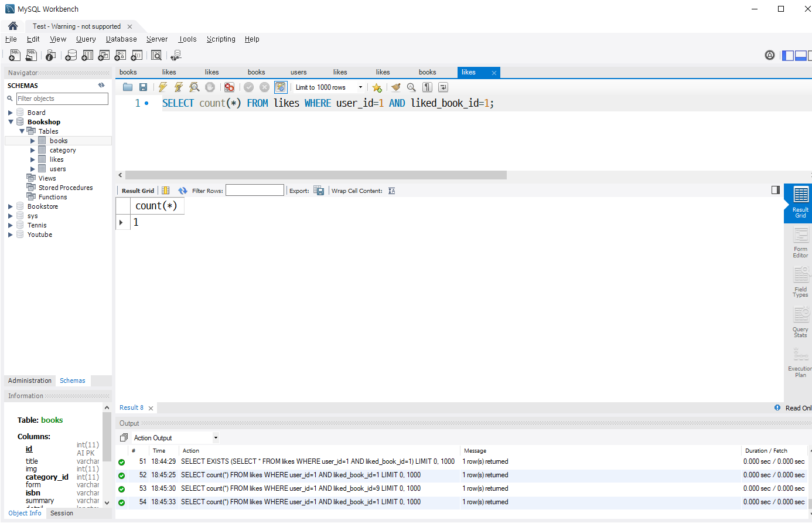
Task: Open the File menu
Action: tap(11, 39)
